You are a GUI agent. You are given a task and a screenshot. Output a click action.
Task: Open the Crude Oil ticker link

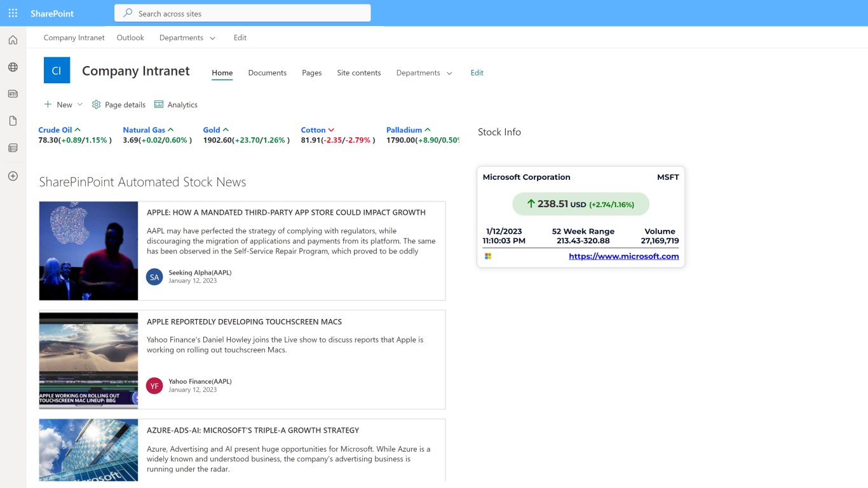(55, 130)
